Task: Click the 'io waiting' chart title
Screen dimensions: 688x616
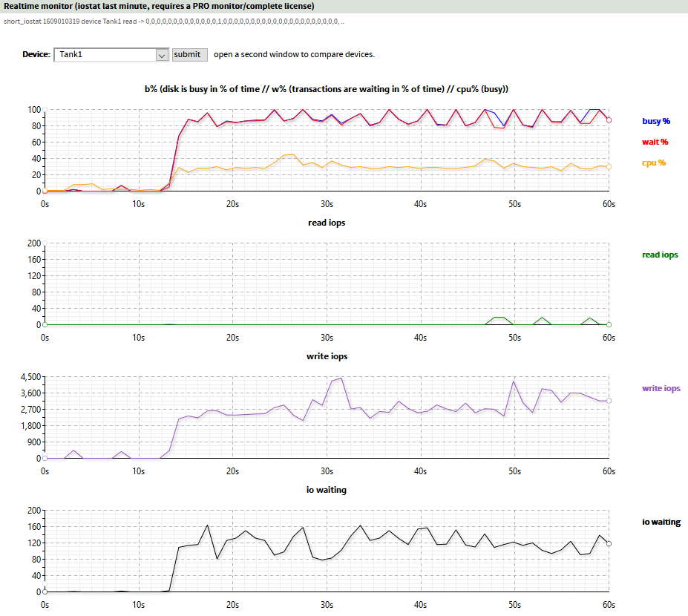Action: point(327,490)
